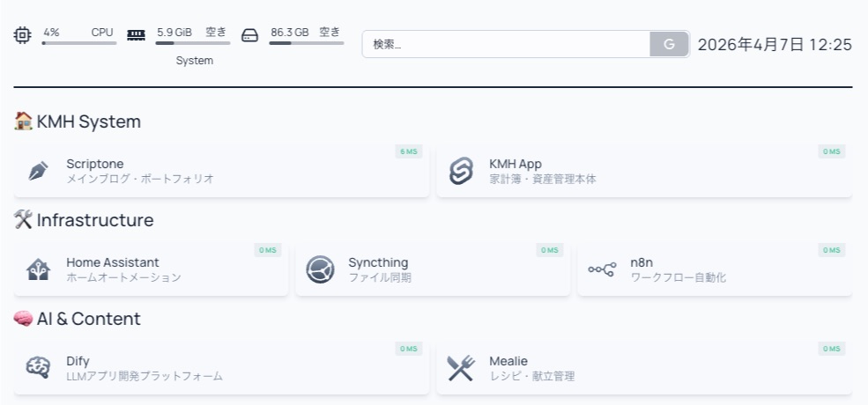Click the Home Assistant house icon

tap(38, 269)
